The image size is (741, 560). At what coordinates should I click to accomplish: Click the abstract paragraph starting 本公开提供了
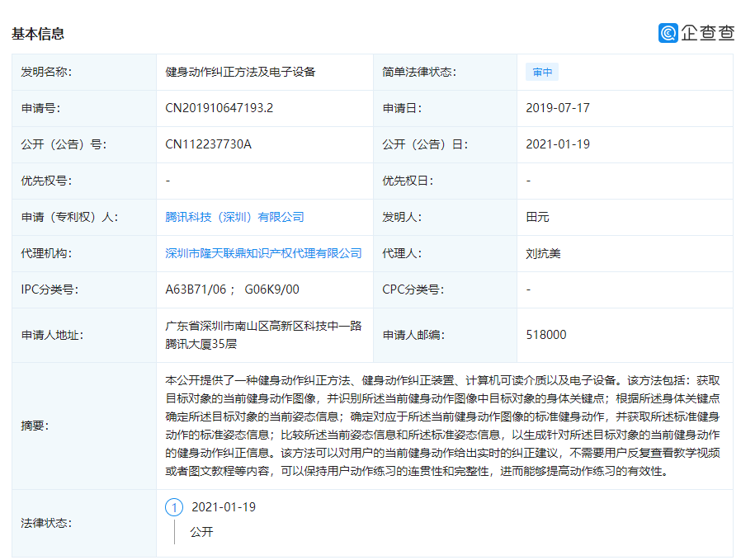pyautogui.click(x=442, y=426)
